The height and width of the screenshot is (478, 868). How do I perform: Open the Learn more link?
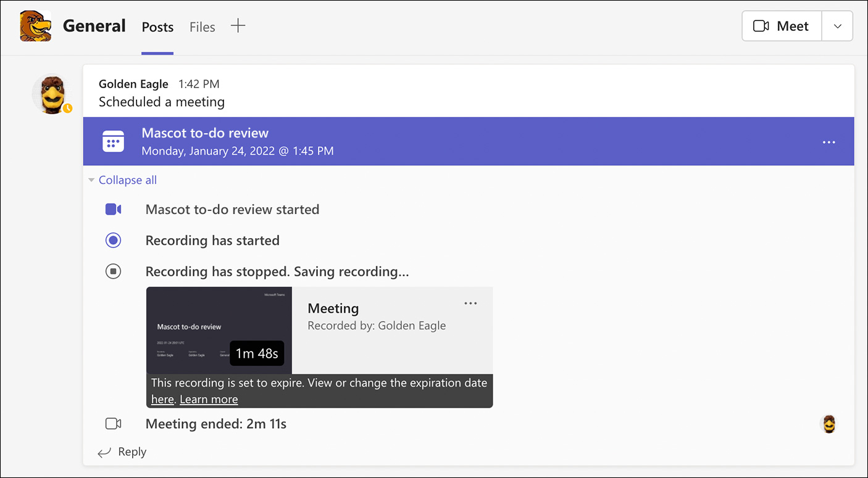point(209,399)
